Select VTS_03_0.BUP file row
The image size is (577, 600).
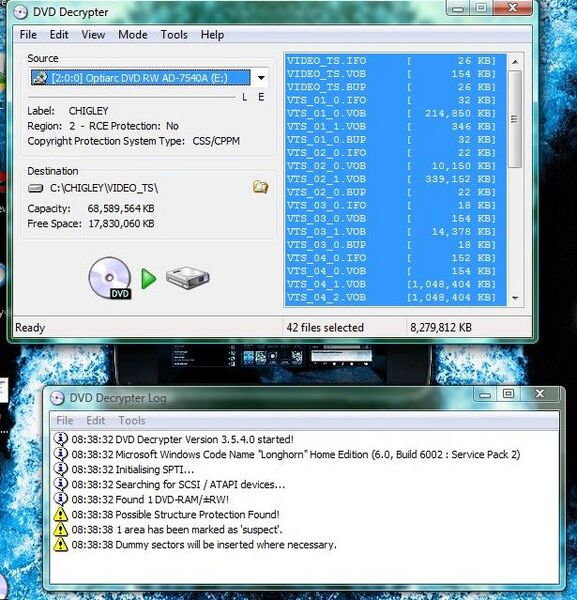pos(396,245)
